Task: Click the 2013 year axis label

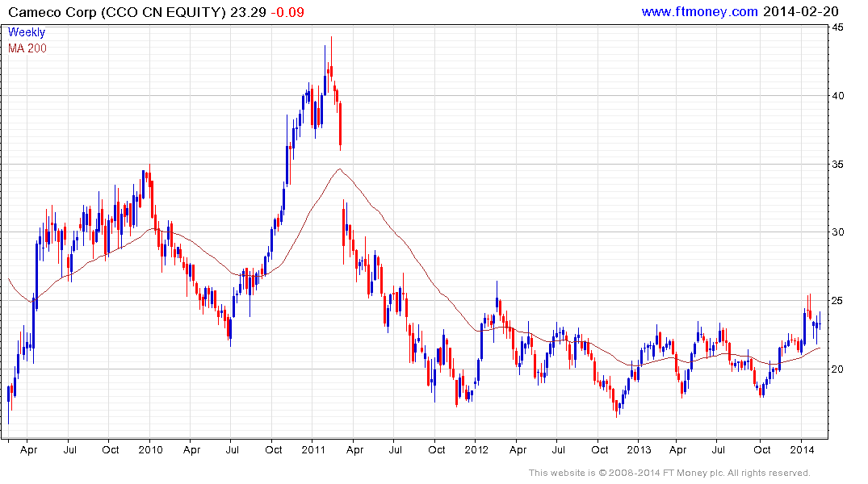Action: click(639, 449)
